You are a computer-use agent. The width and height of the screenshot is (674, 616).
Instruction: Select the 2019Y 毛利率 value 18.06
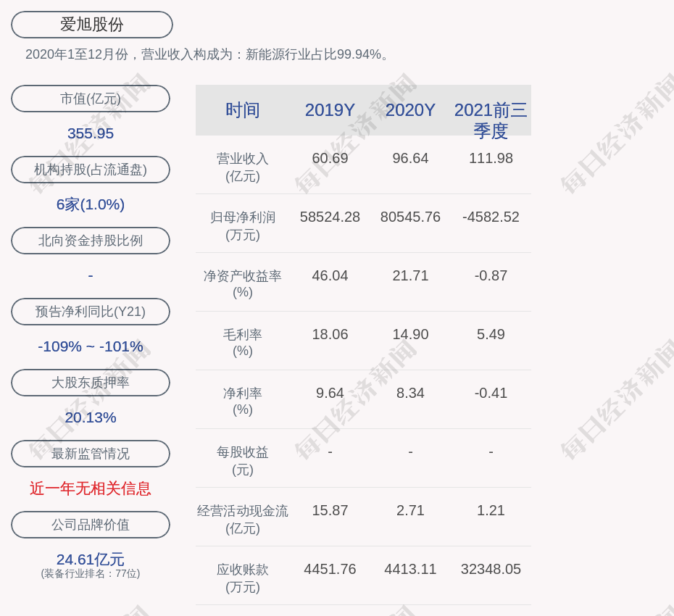tap(330, 334)
